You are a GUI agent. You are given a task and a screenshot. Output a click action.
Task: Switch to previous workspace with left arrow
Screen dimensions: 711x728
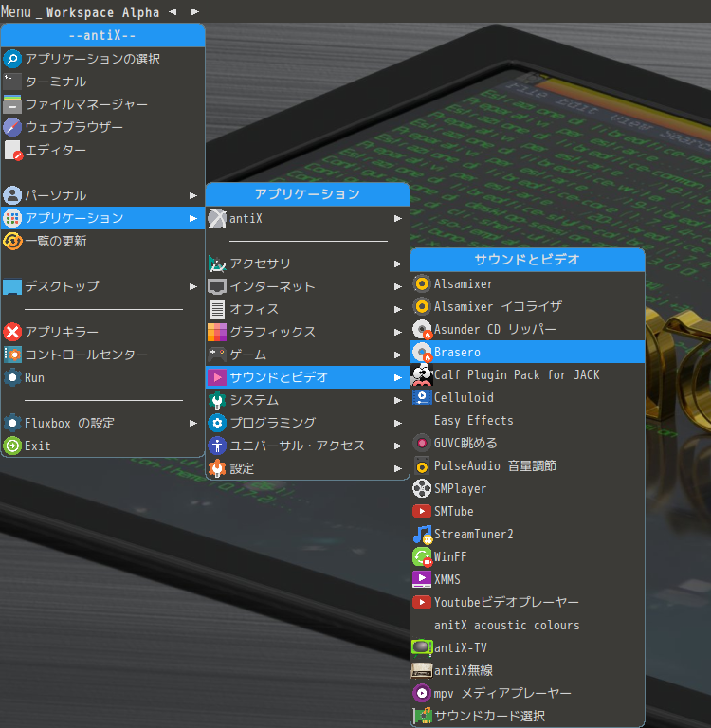click(173, 12)
